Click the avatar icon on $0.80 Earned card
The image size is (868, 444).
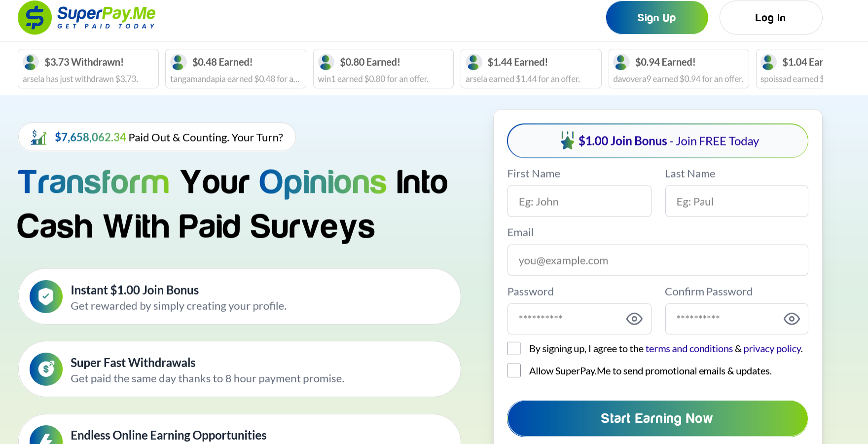tap(326, 62)
